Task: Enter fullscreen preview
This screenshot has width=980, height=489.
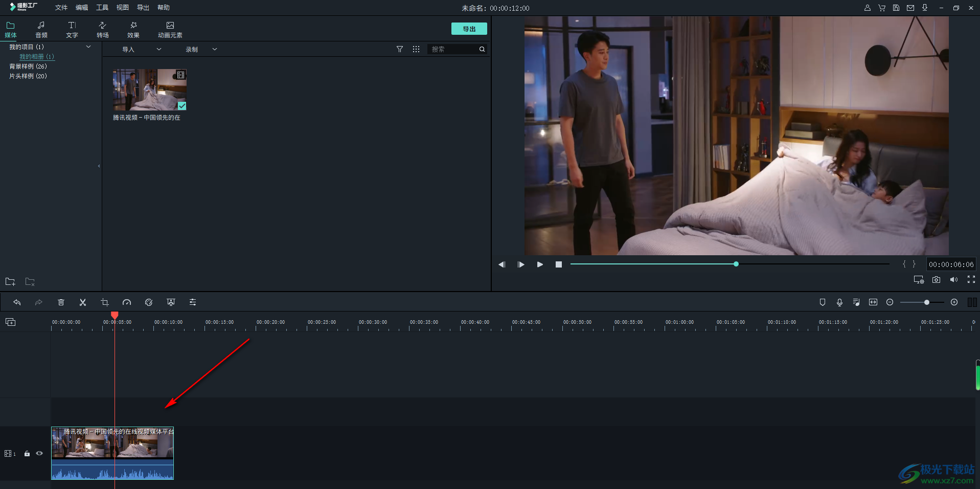Action: pos(971,279)
